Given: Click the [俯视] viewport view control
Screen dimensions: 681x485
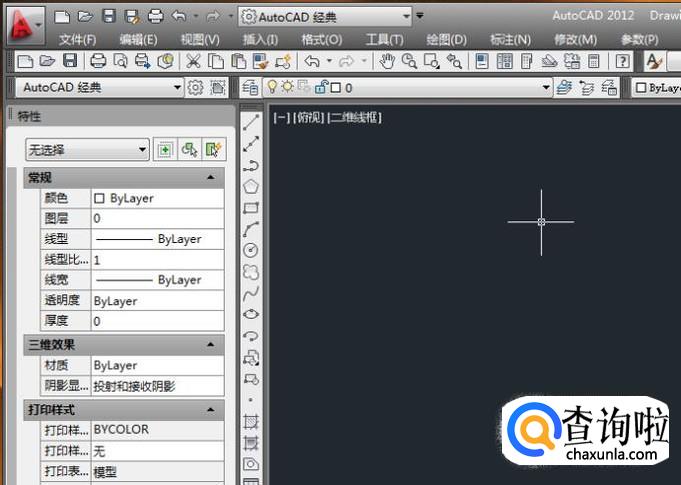Looking at the screenshot, I should 309,117.
